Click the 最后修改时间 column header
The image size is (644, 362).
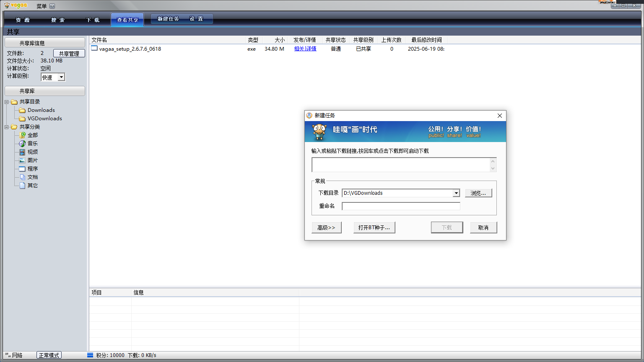coord(426,40)
